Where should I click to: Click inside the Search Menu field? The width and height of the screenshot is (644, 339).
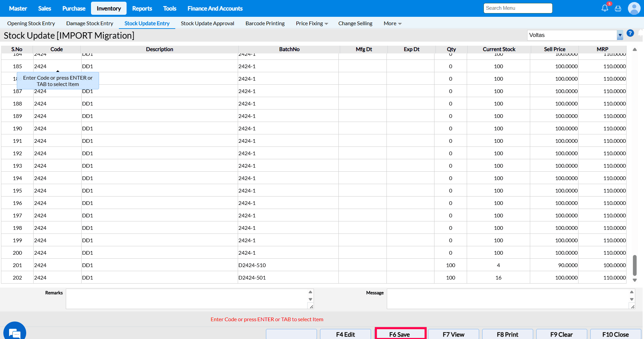(x=517, y=8)
